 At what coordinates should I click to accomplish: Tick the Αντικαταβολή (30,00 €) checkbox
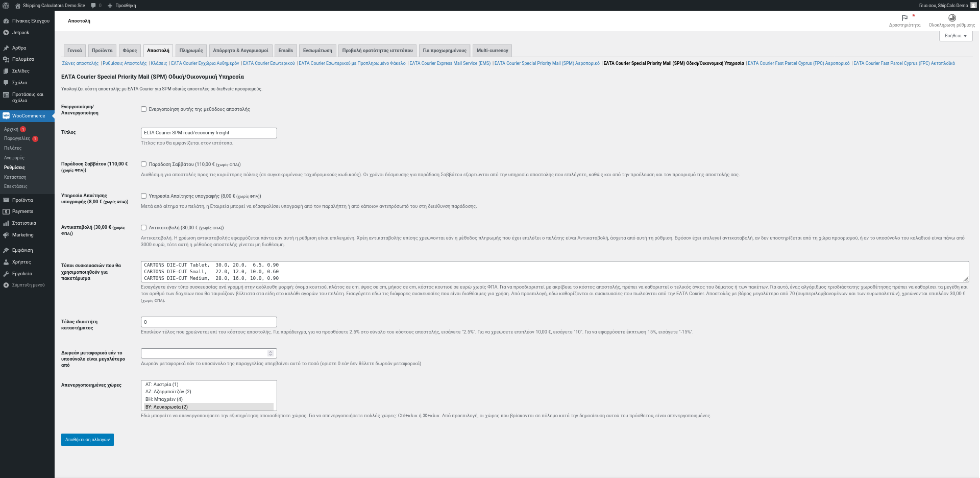pos(143,228)
